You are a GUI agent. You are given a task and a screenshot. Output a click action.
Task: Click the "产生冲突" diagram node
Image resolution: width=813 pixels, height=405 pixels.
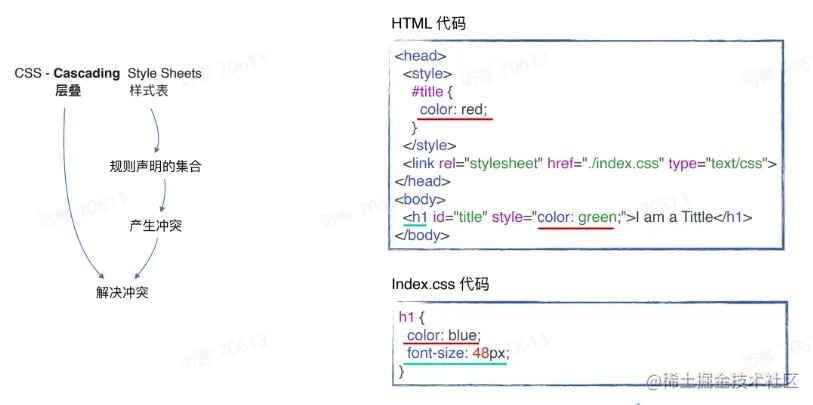(x=156, y=227)
